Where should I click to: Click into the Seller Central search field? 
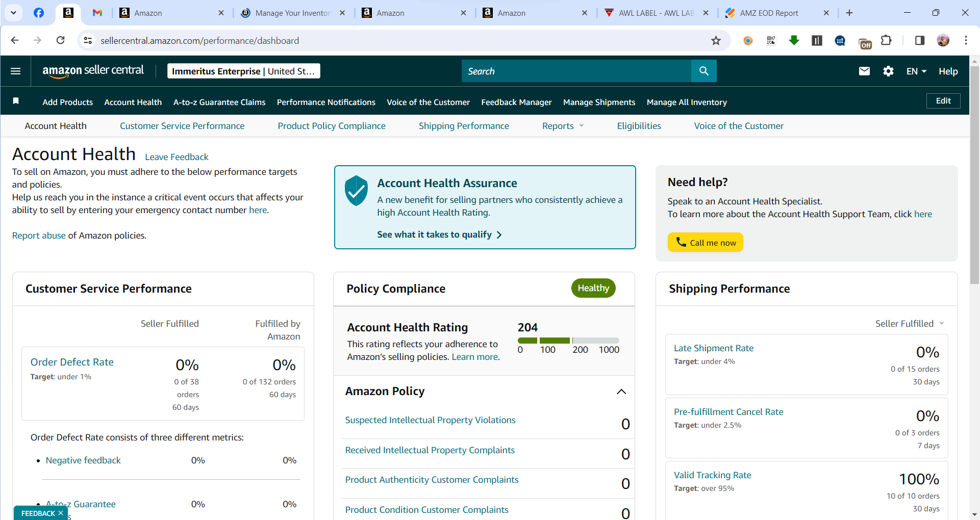coord(576,71)
